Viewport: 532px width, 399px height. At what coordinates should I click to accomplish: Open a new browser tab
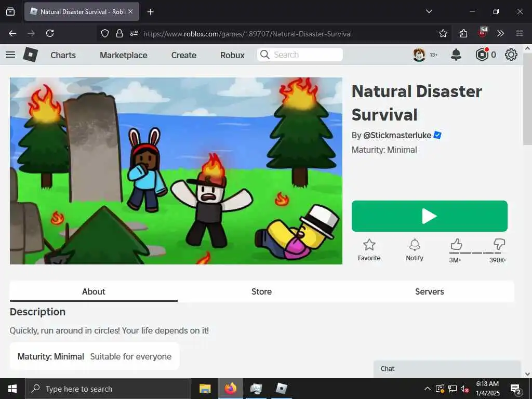150,12
